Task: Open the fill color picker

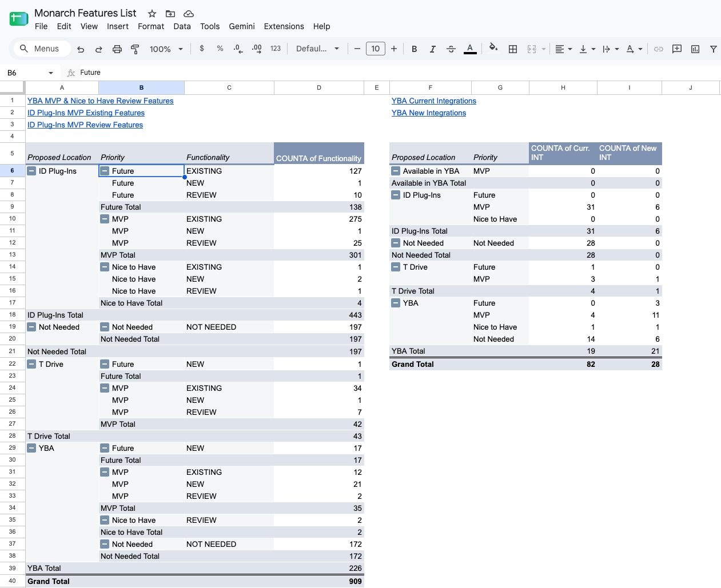Action: pos(493,48)
